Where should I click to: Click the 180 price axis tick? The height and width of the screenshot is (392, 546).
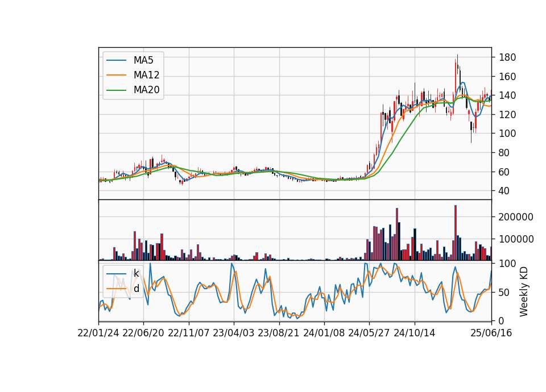[x=507, y=57]
